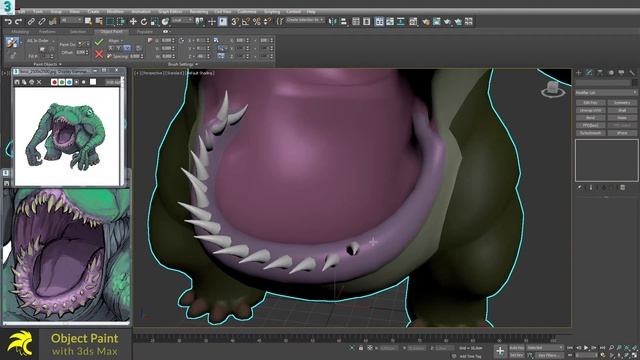Viewport: 640px width, 360px height.
Task: Open the Rendering menu
Action: 199,12
